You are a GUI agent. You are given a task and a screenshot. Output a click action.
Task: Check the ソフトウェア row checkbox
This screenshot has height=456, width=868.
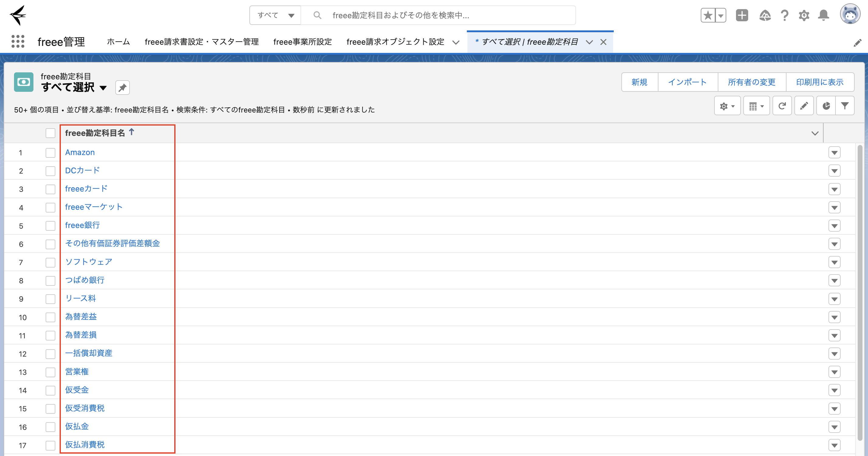[50, 262]
